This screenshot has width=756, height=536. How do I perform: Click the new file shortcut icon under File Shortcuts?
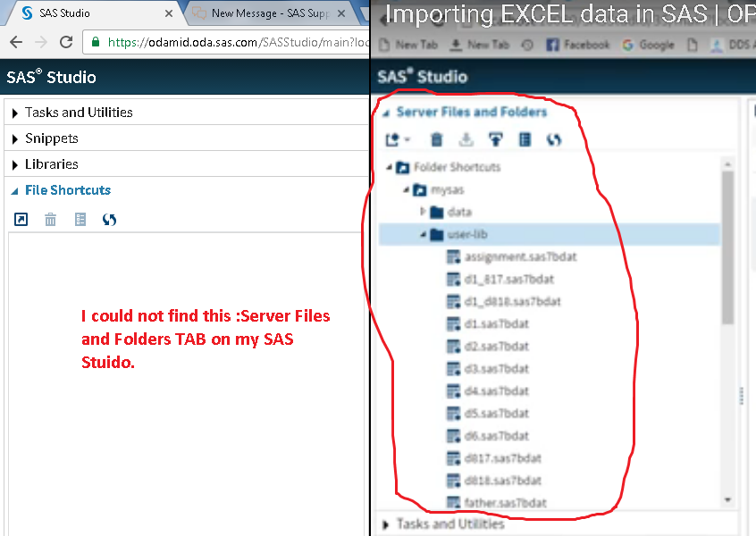21,220
